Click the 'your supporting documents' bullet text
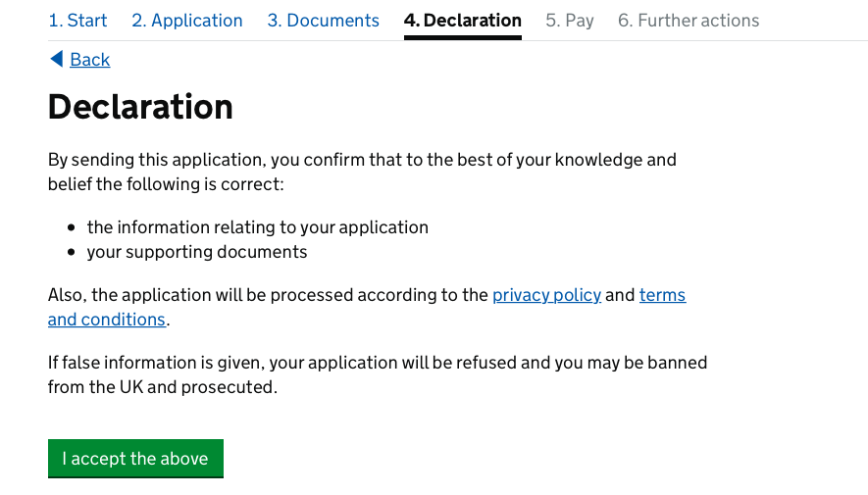Viewport: 868px width, 495px height. [x=197, y=252]
